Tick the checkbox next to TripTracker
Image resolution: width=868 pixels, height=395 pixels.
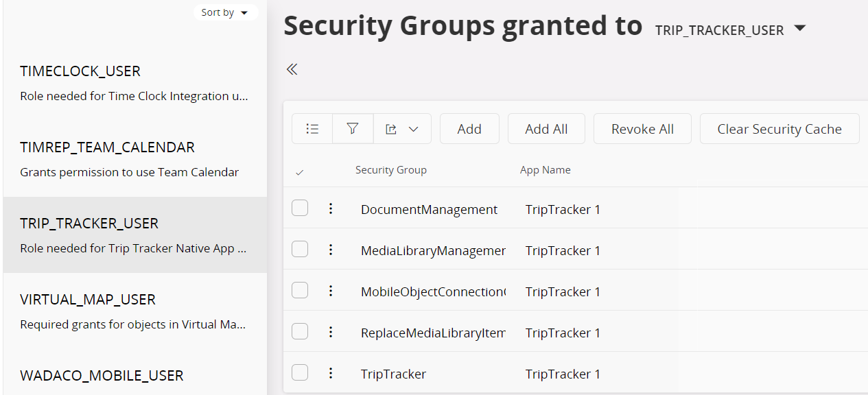(x=300, y=372)
